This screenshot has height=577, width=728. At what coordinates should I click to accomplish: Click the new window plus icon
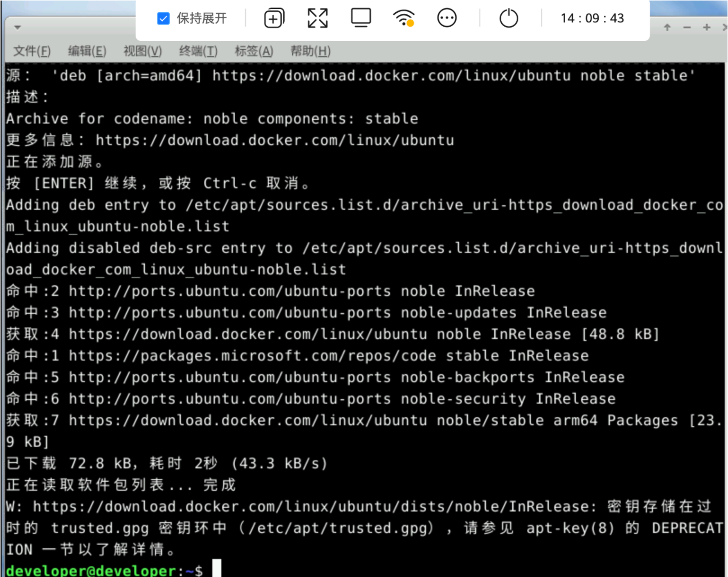click(x=274, y=19)
